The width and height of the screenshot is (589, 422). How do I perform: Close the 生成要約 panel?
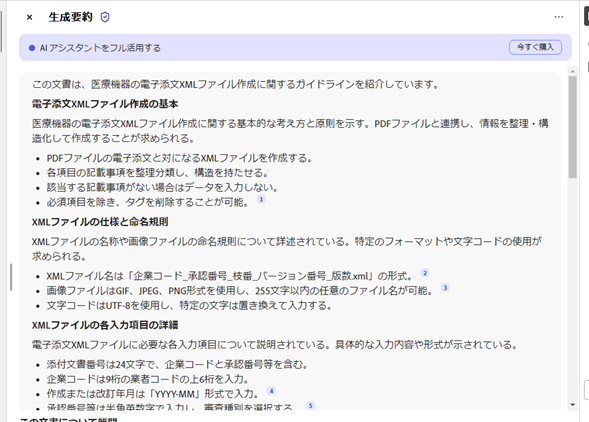click(29, 17)
